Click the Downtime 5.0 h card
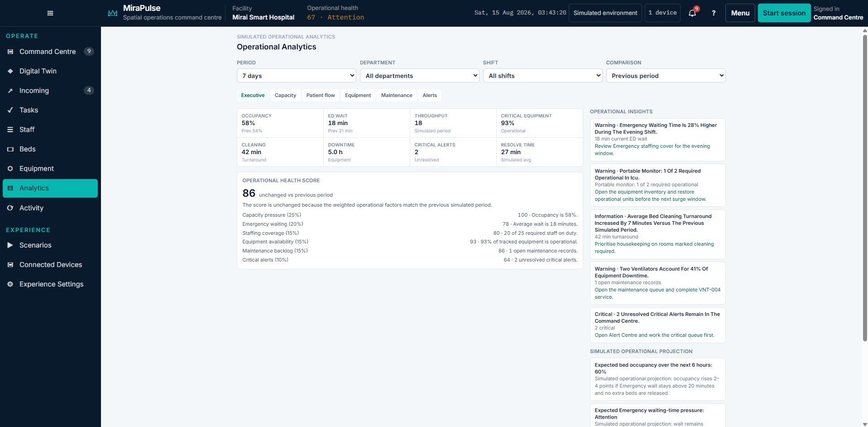This screenshot has height=427, width=868. pos(366,152)
